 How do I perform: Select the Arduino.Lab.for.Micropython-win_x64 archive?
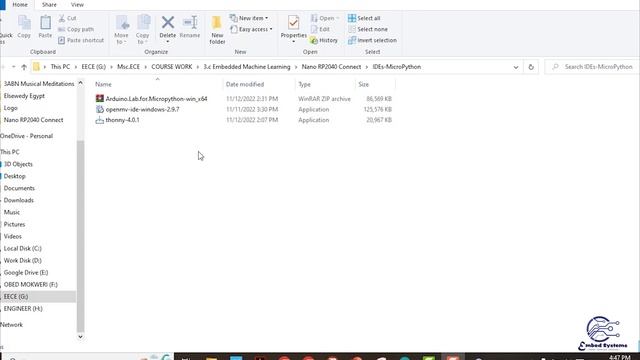[x=156, y=99]
